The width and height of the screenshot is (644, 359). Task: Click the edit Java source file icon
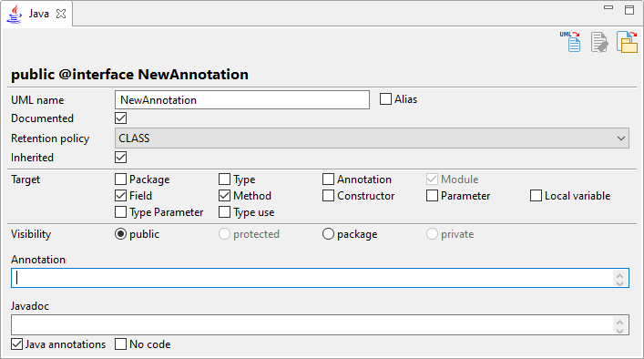599,42
